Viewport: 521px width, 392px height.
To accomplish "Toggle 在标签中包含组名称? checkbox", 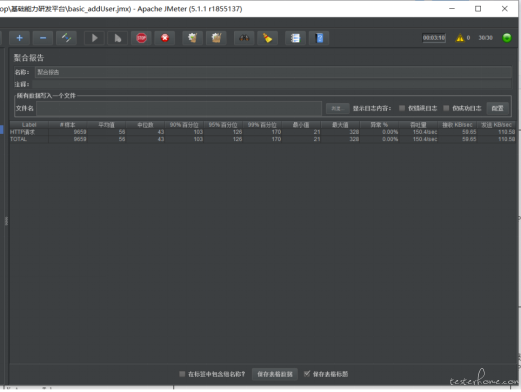I will coord(182,374).
